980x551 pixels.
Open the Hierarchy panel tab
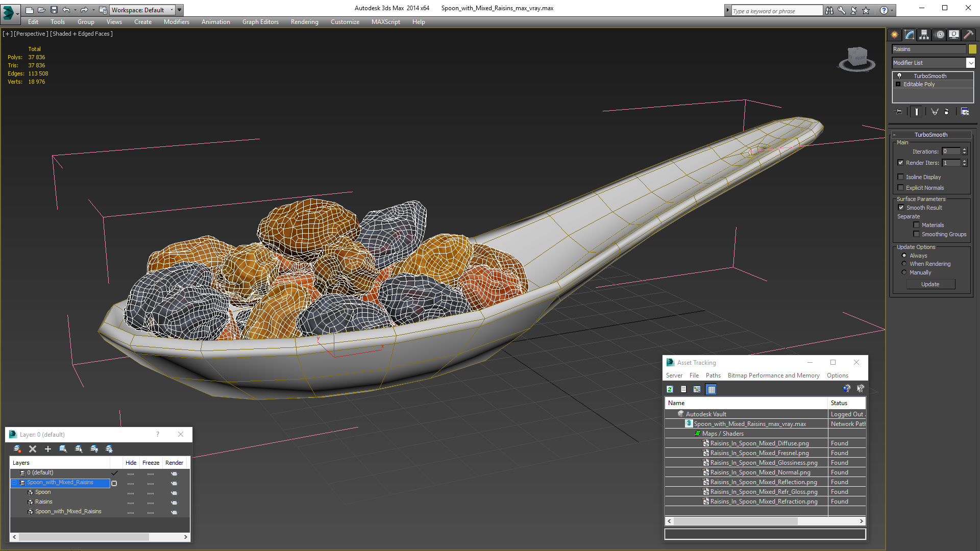coord(924,35)
